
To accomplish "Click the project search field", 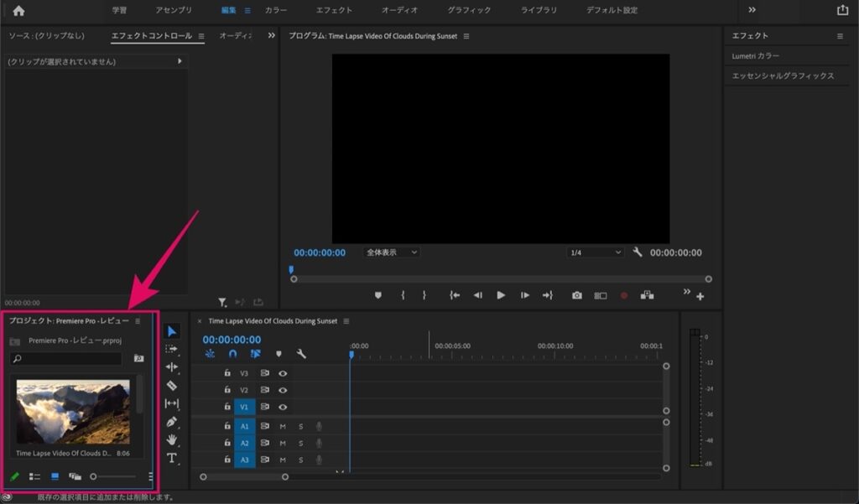I will click(65, 358).
